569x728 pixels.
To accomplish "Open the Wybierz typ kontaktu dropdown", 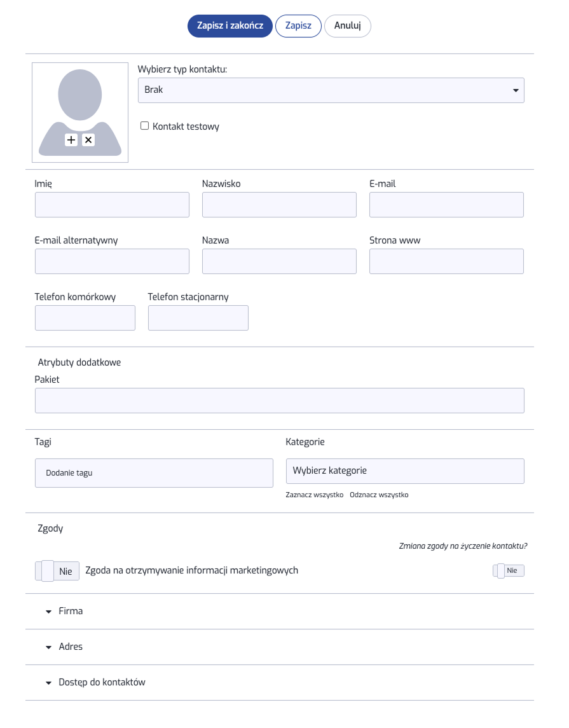I will click(331, 90).
